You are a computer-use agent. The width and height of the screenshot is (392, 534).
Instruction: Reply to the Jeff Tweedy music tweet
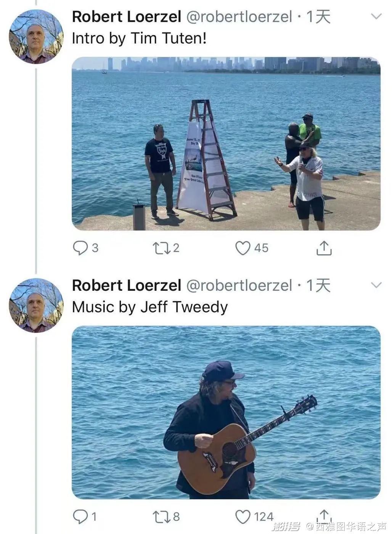tap(80, 516)
